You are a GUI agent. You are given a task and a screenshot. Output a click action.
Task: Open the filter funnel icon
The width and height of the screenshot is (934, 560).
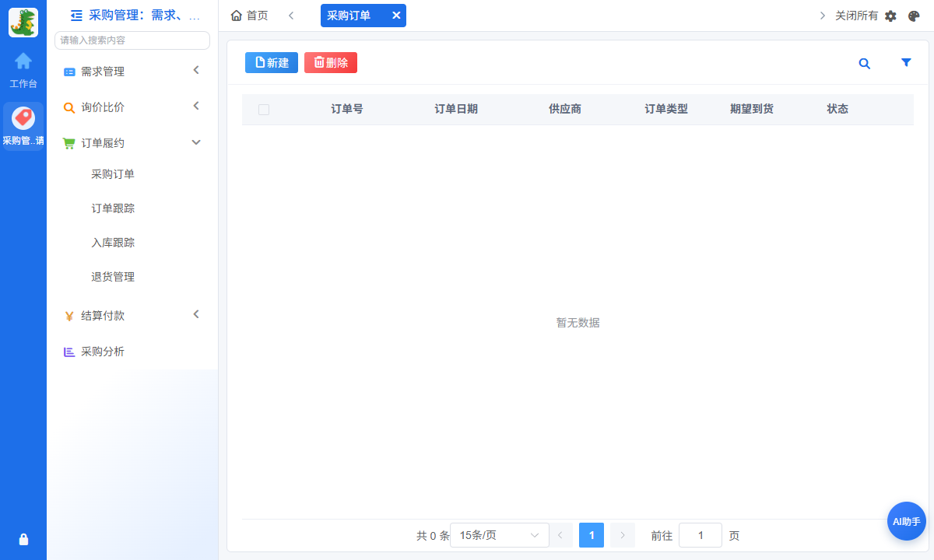click(906, 63)
